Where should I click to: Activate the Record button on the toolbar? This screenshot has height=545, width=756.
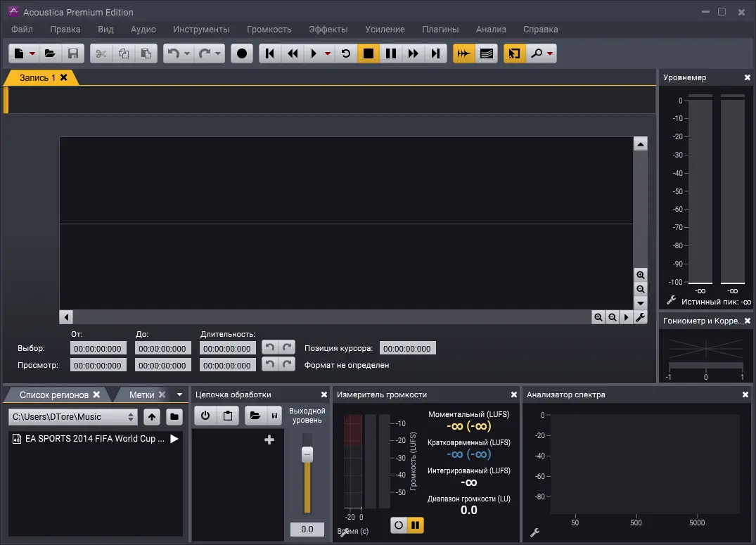(241, 53)
